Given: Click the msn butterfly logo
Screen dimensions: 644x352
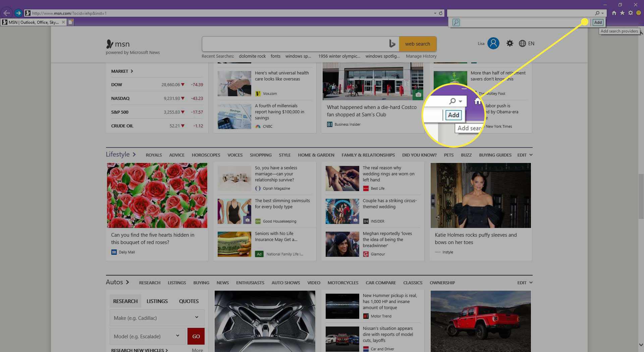Looking at the screenshot, I should coord(110,44).
